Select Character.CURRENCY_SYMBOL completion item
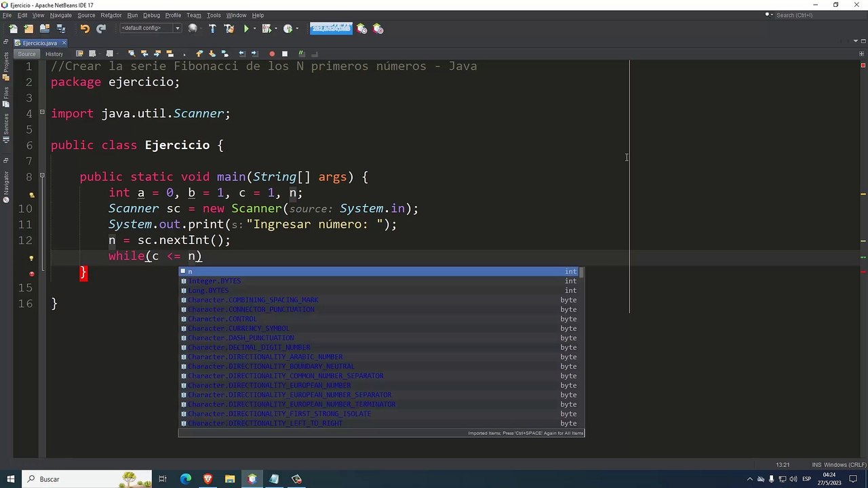The width and height of the screenshot is (868, 488). 381,328
